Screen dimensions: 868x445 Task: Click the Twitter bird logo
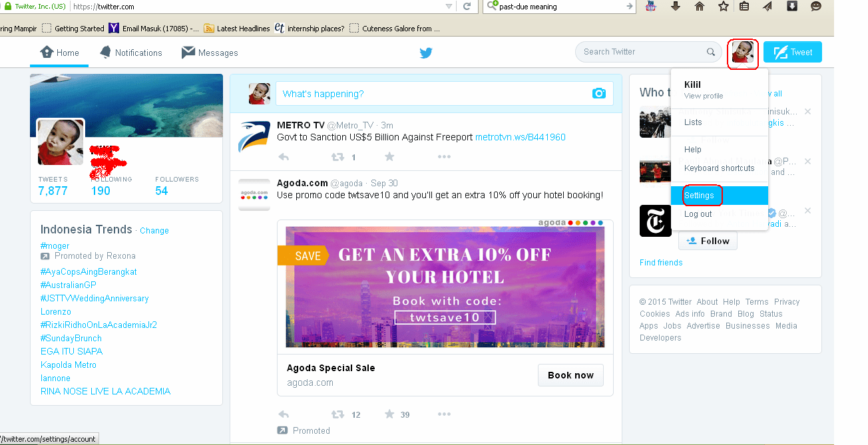click(426, 53)
